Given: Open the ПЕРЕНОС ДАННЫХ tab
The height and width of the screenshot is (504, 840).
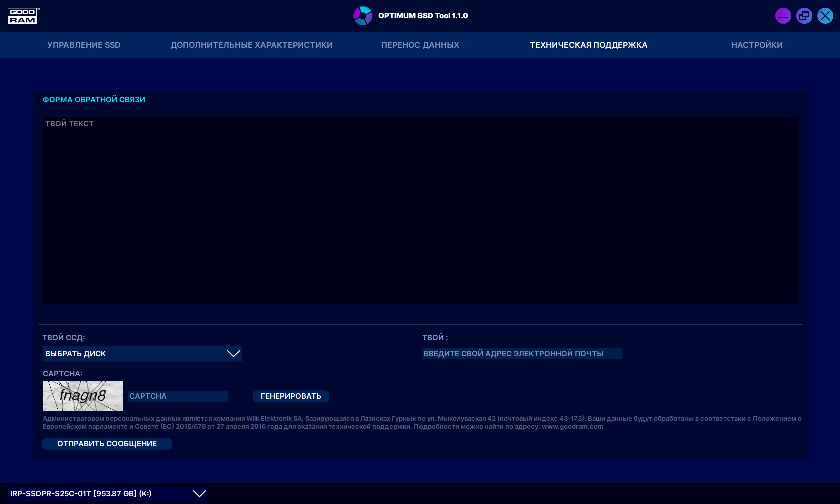Looking at the screenshot, I should click(420, 45).
